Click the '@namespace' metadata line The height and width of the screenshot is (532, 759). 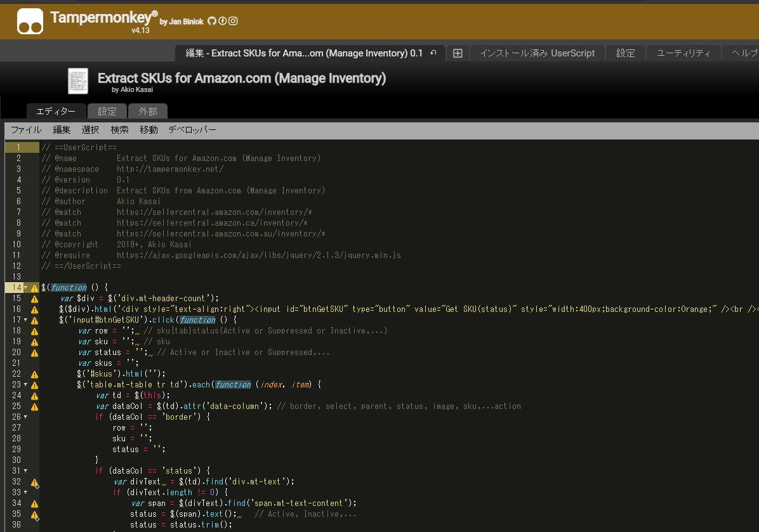[x=133, y=169]
